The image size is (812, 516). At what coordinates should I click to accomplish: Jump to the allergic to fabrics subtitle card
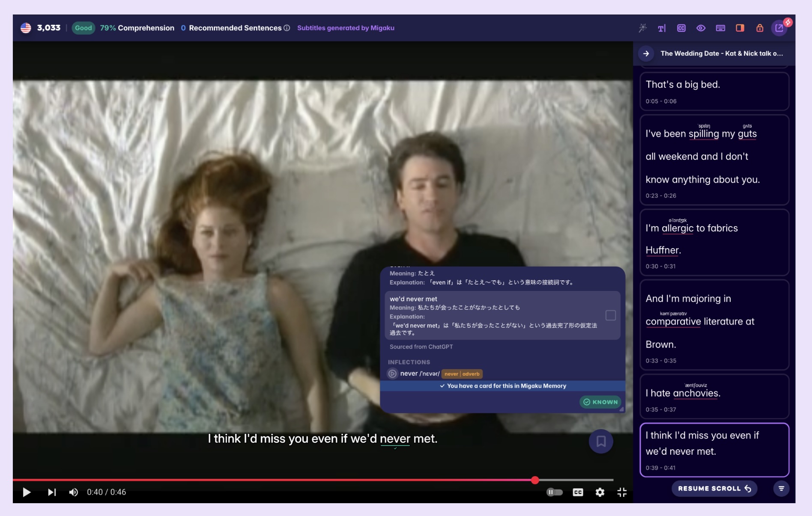[x=714, y=242]
